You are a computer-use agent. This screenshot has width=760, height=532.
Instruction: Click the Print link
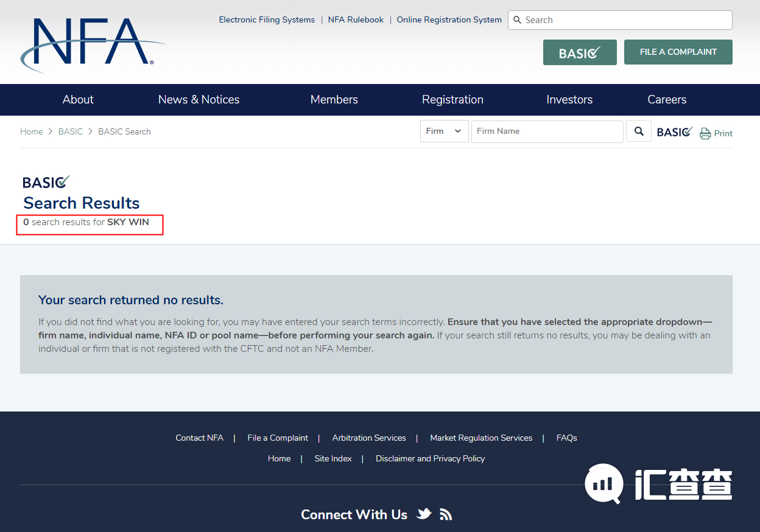tap(723, 133)
